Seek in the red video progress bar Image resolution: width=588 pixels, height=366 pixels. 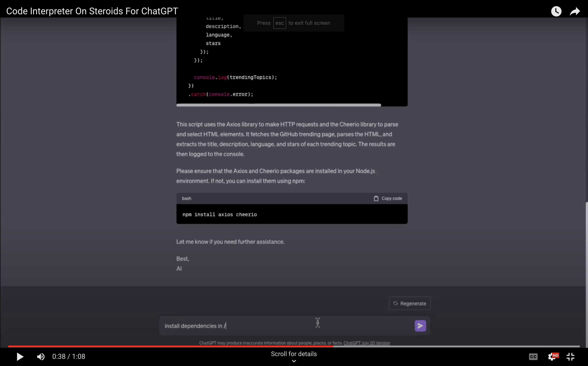pos(170,346)
